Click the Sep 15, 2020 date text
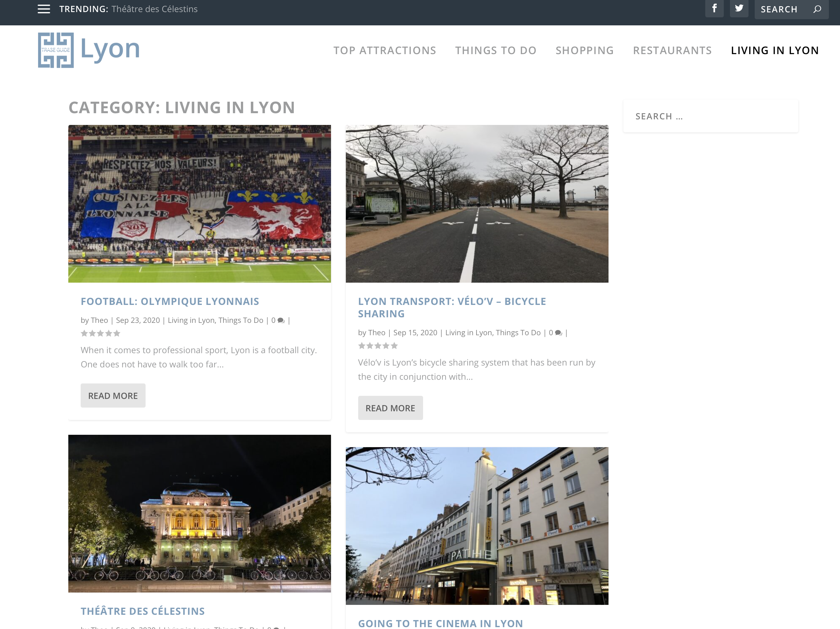Screen dimensions: 840x629 coord(415,333)
